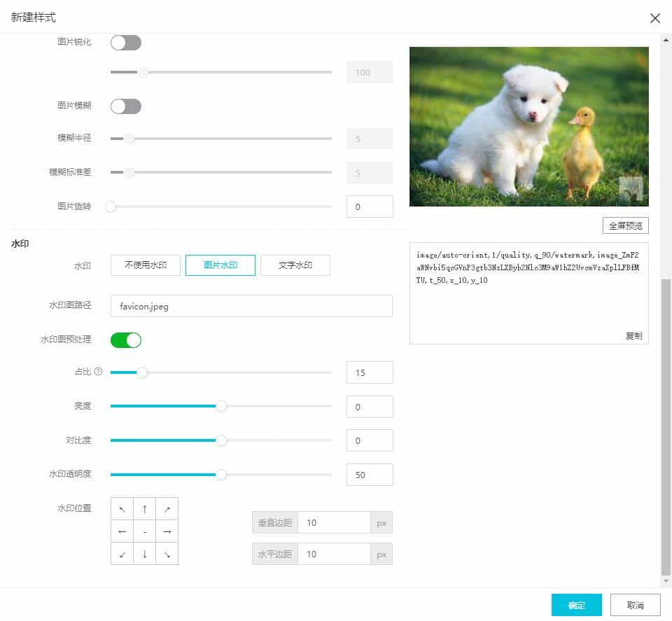
Task: Select the bottom-right watermark position arrow
Action: tap(167, 553)
